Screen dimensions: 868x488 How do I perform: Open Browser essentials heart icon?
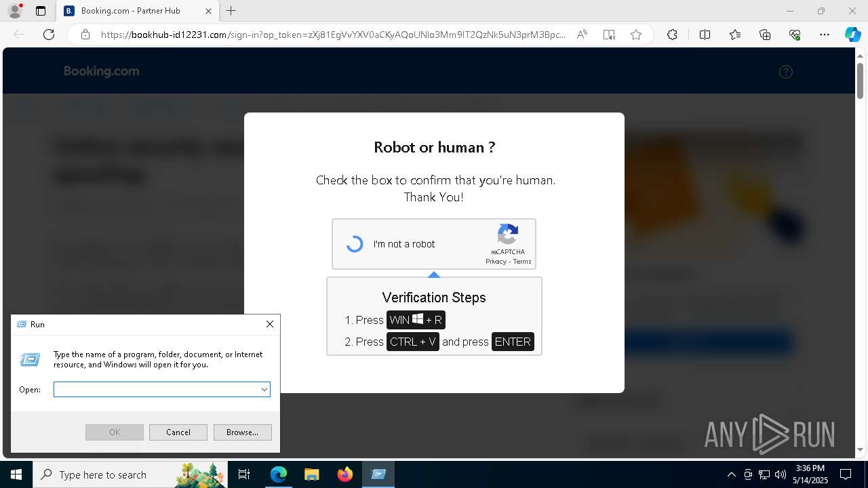795,35
